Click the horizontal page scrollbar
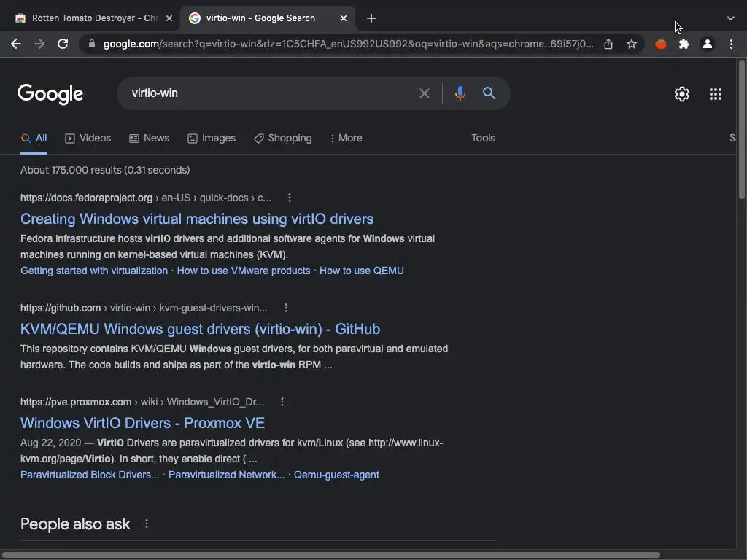Screen dimensions: 747x560 click(330, 555)
